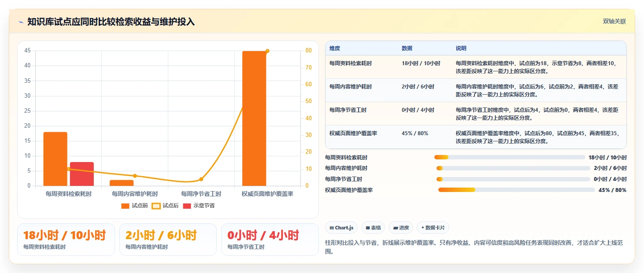Viewport: 644px width, 273px height.
Task: Click the line point at 每周净节省工时
Action: pyautogui.click(x=201, y=179)
